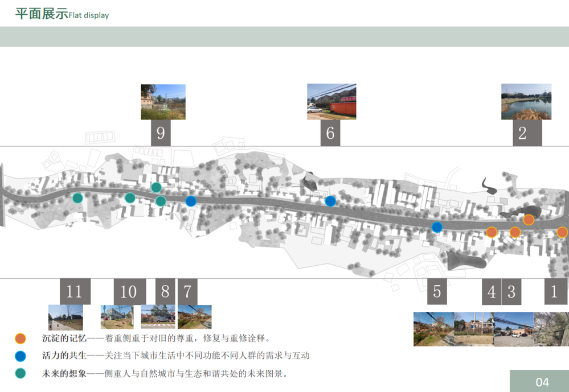This screenshot has height=392, width=569.
Task: Click the title 平面展示
Action: [x=42, y=14]
